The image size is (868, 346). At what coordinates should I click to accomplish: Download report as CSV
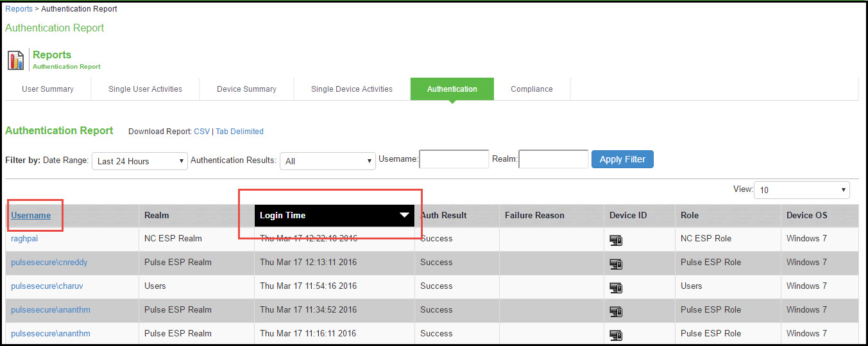(201, 132)
